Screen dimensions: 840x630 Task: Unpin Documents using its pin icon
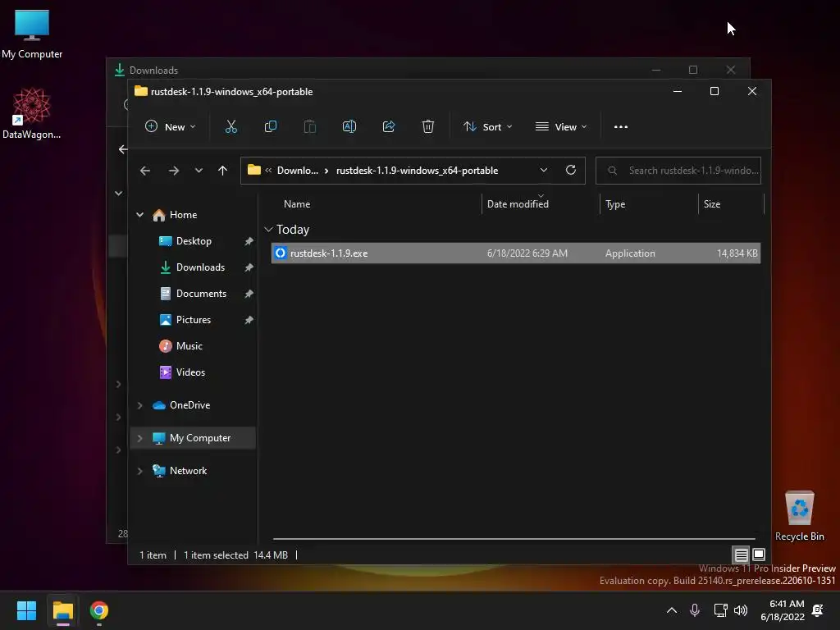(x=249, y=293)
